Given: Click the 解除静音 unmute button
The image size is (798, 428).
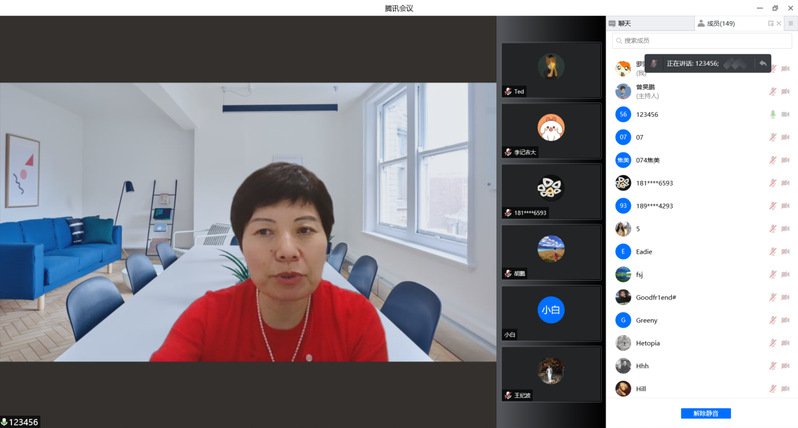Looking at the screenshot, I should (705, 413).
